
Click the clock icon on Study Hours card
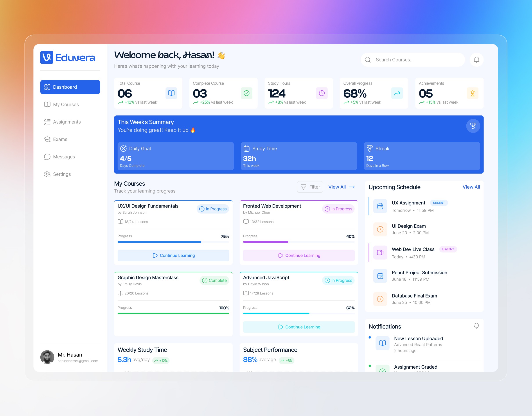[x=322, y=93]
